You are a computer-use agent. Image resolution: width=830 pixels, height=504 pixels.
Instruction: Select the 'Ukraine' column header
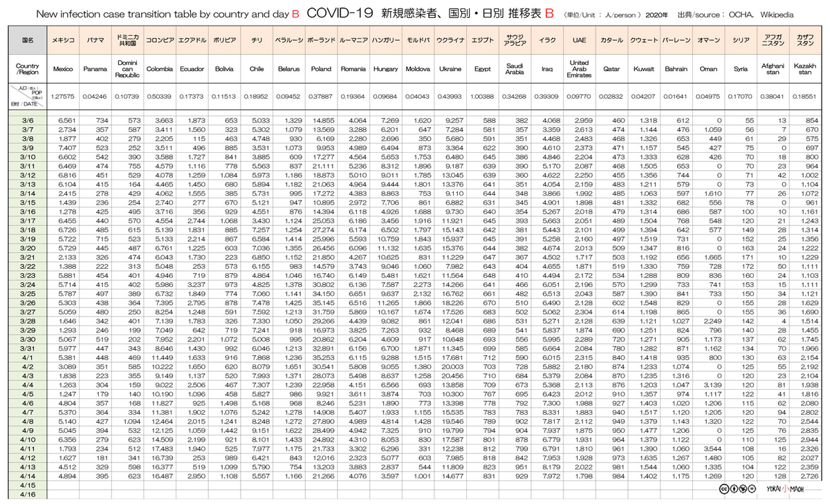(450, 69)
